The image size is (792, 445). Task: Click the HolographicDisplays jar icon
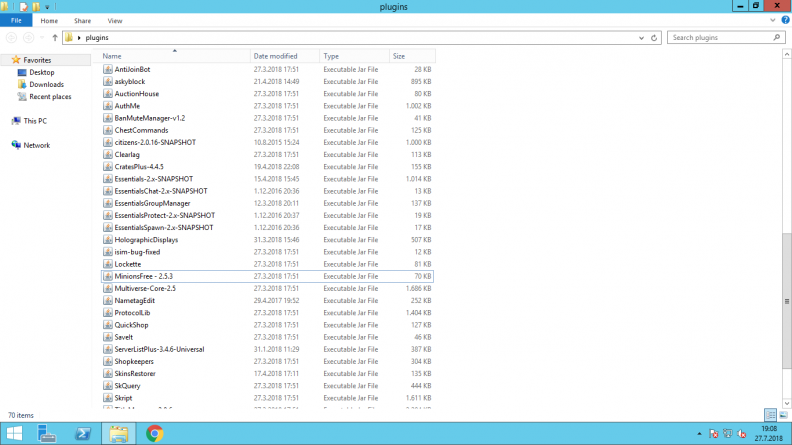pyautogui.click(x=108, y=239)
